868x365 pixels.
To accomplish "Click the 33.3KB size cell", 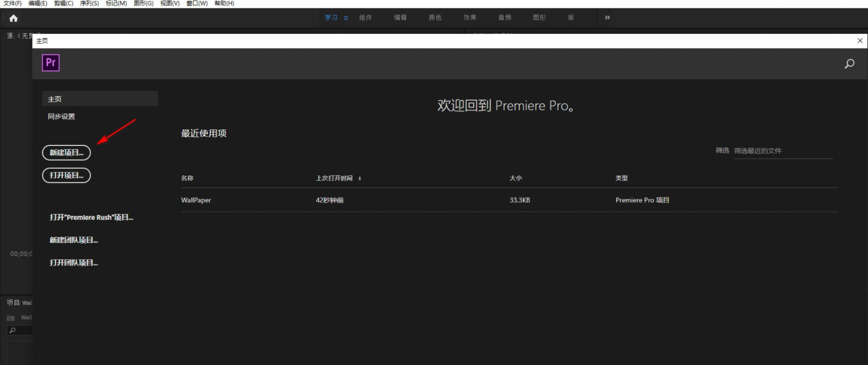I will (519, 201).
